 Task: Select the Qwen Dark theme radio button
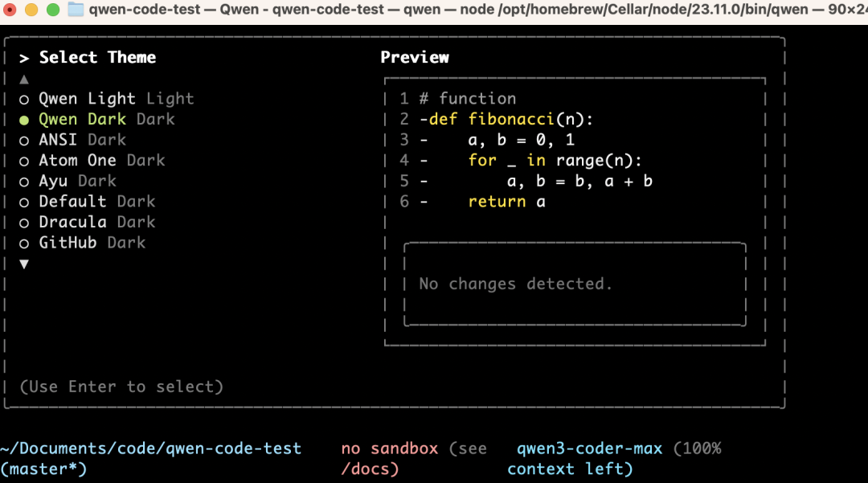click(24, 120)
